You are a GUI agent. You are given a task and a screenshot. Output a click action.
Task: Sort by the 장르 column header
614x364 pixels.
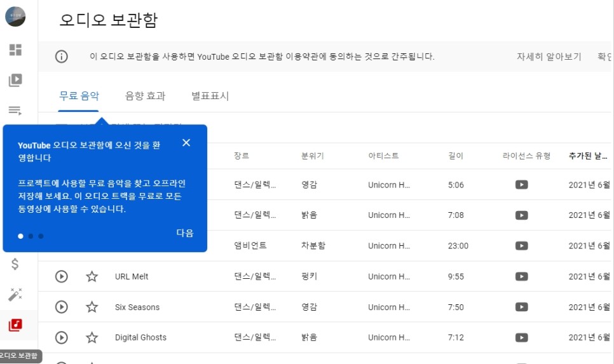(242, 156)
